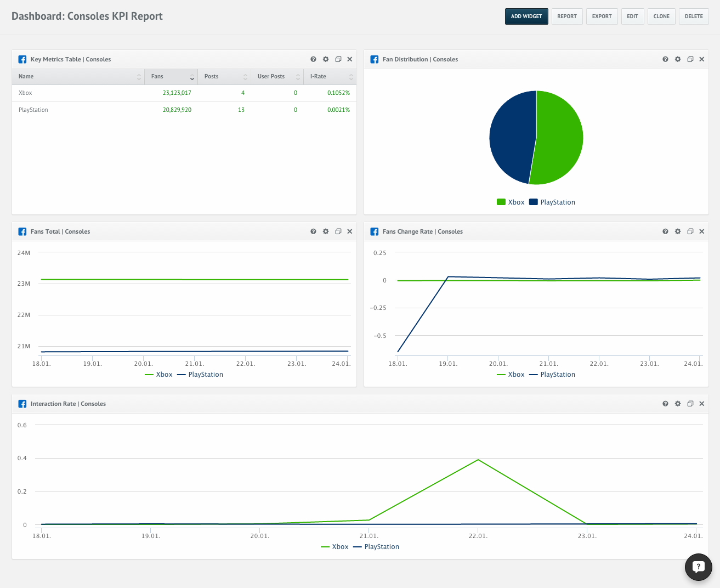Image resolution: width=720 pixels, height=588 pixels.
Task: Sort table by Name column
Action: point(78,77)
